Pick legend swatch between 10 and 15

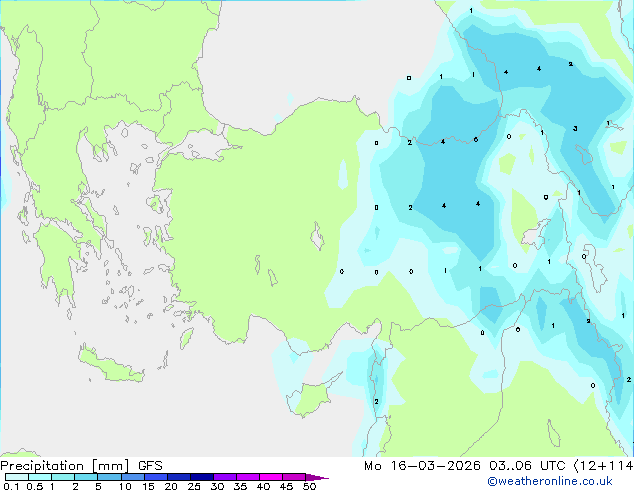(132, 477)
